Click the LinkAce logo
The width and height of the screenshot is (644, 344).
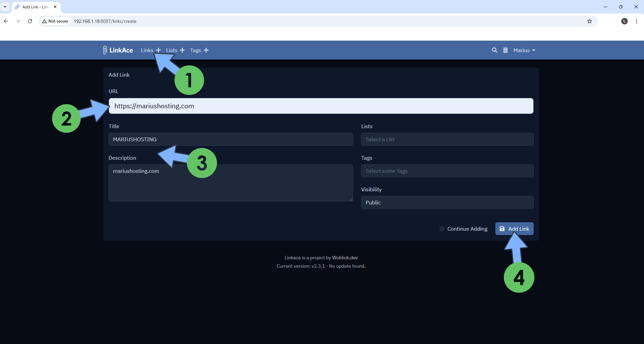pyautogui.click(x=118, y=50)
